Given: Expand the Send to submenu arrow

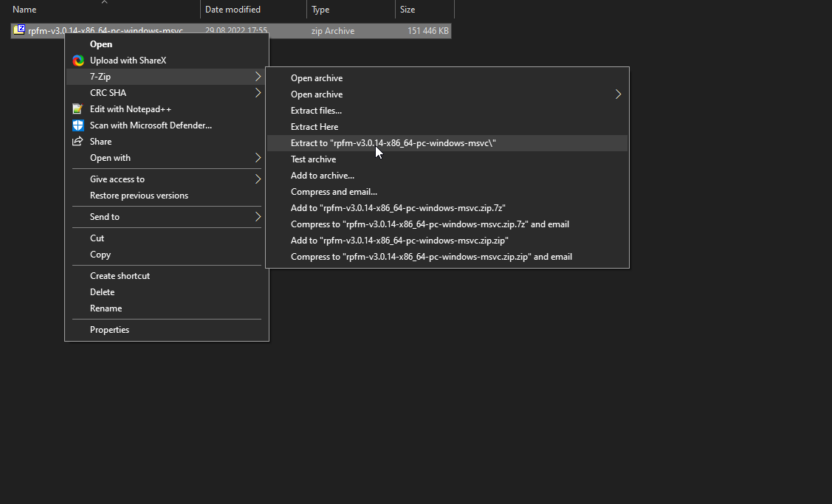Looking at the screenshot, I should point(258,216).
